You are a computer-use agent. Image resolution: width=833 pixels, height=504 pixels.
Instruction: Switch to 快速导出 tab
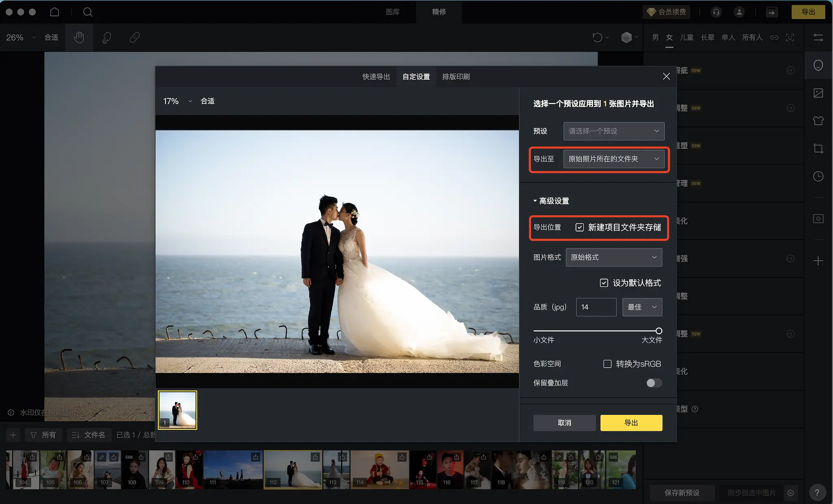pos(376,76)
